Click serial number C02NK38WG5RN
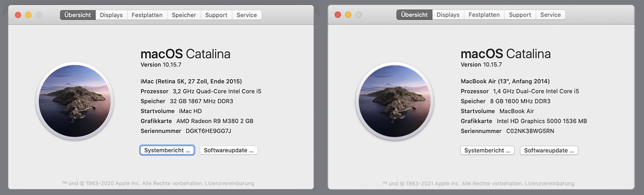Image resolution: width=644 pixels, height=195 pixels. point(530,131)
